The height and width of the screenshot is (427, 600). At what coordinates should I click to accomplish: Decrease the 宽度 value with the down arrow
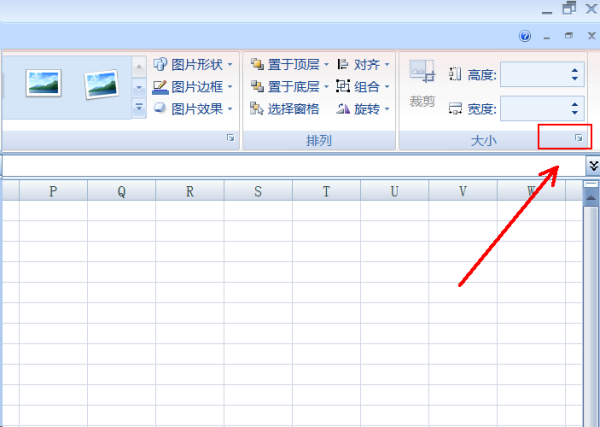575,112
